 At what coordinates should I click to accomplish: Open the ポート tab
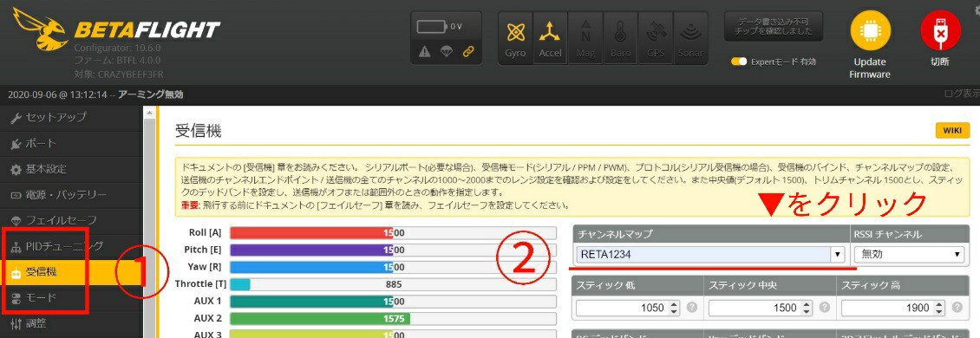click(71, 144)
